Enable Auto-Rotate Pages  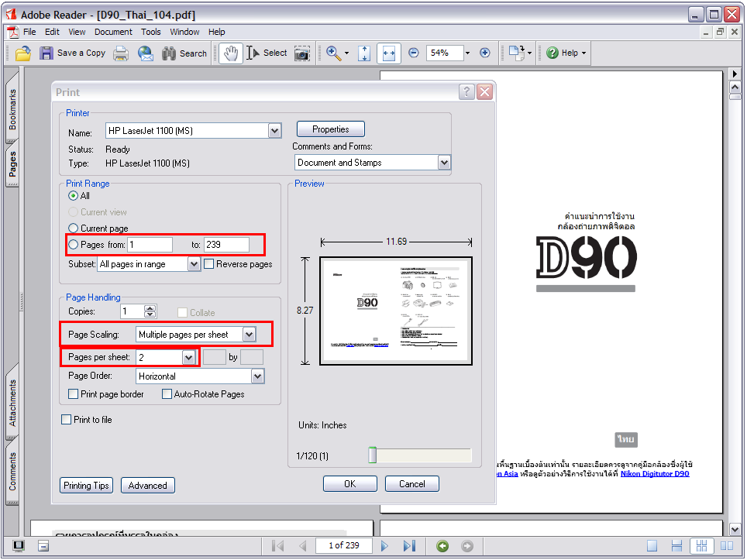click(167, 393)
